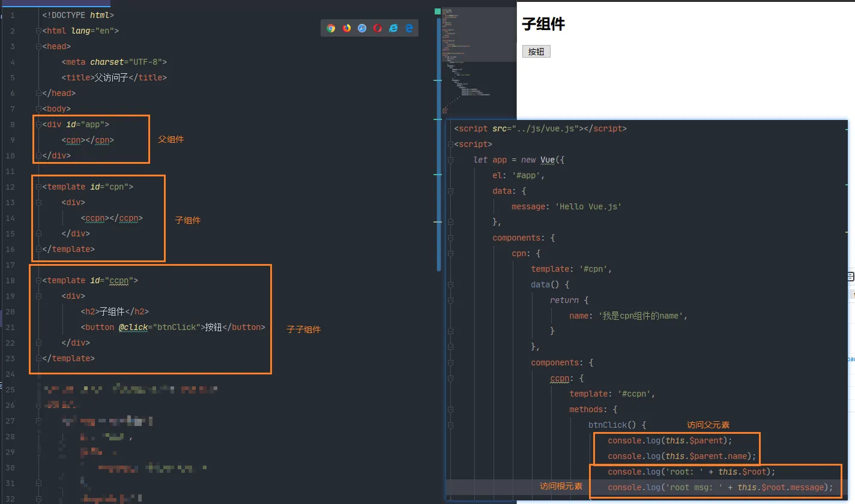Image resolution: width=855 pixels, height=504 pixels.
Task: Open the page in Safari browser icon
Action: click(362, 28)
